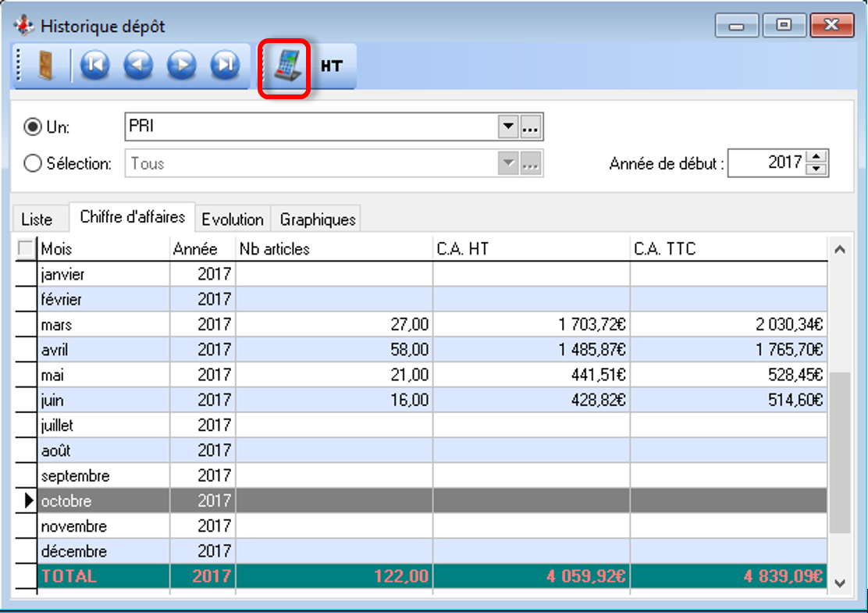
Task: Click the Historique dépôt window app icon
Action: (24, 26)
